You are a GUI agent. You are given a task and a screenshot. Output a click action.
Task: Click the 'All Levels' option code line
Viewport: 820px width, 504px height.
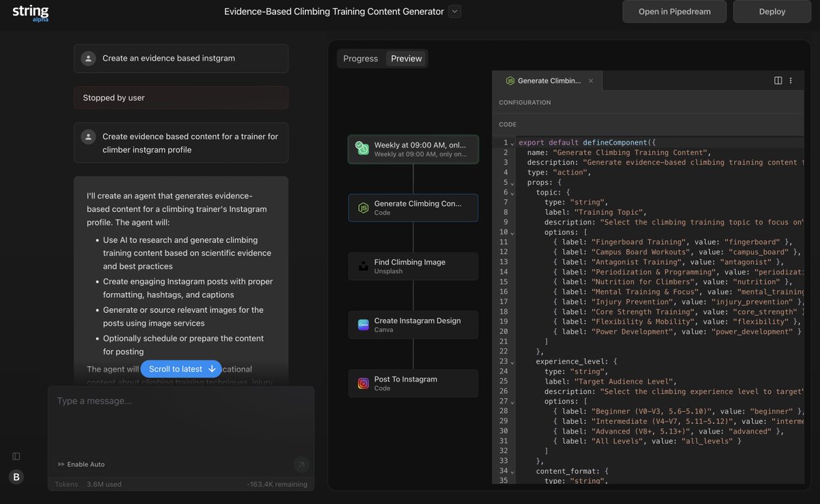(x=647, y=441)
